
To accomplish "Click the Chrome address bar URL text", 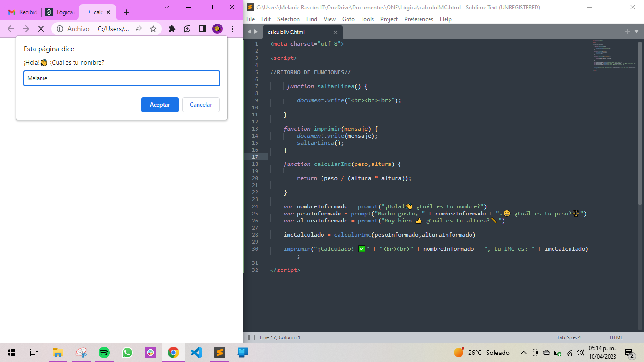I will tap(113, 29).
